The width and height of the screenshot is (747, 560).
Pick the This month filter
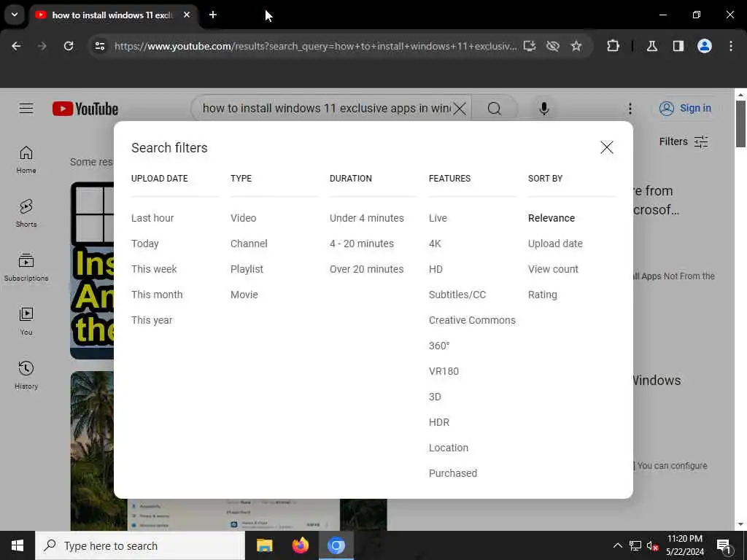point(157,295)
